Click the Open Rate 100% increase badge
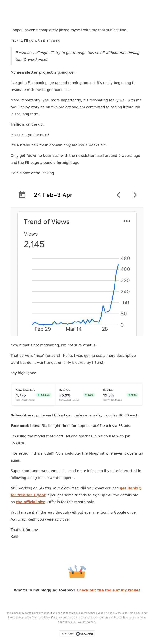 click(x=89, y=395)
